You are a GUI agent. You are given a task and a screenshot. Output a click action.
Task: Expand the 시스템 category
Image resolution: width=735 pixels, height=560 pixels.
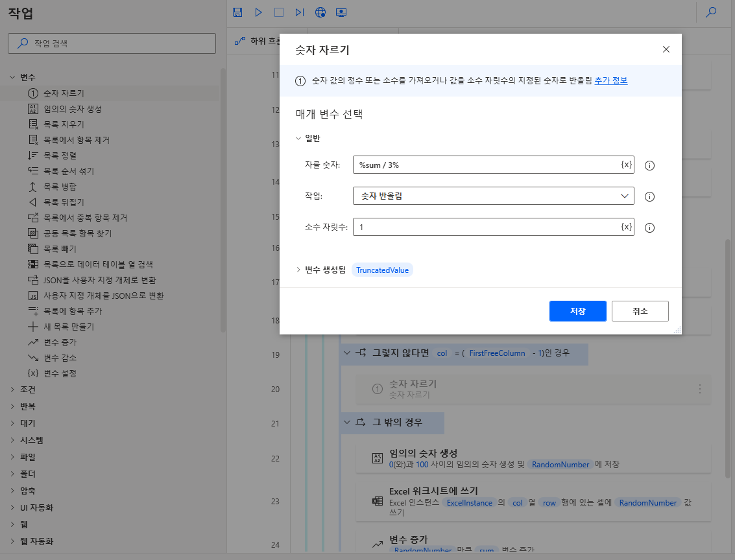(13, 440)
